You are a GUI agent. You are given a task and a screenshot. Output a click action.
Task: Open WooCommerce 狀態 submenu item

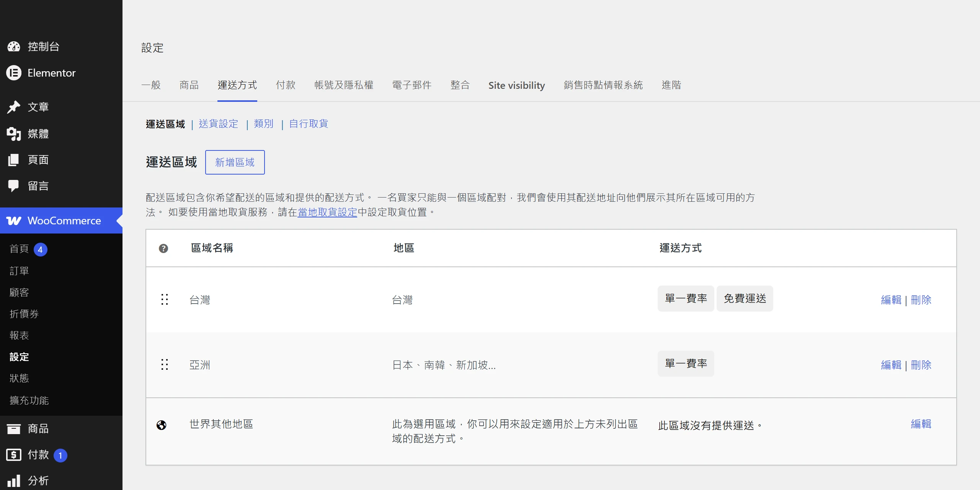pos(19,378)
